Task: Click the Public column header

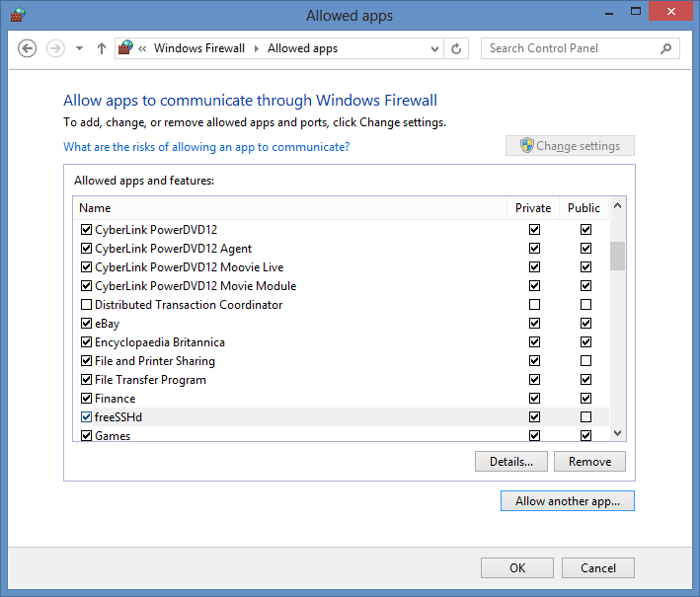Action: tap(583, 208)
